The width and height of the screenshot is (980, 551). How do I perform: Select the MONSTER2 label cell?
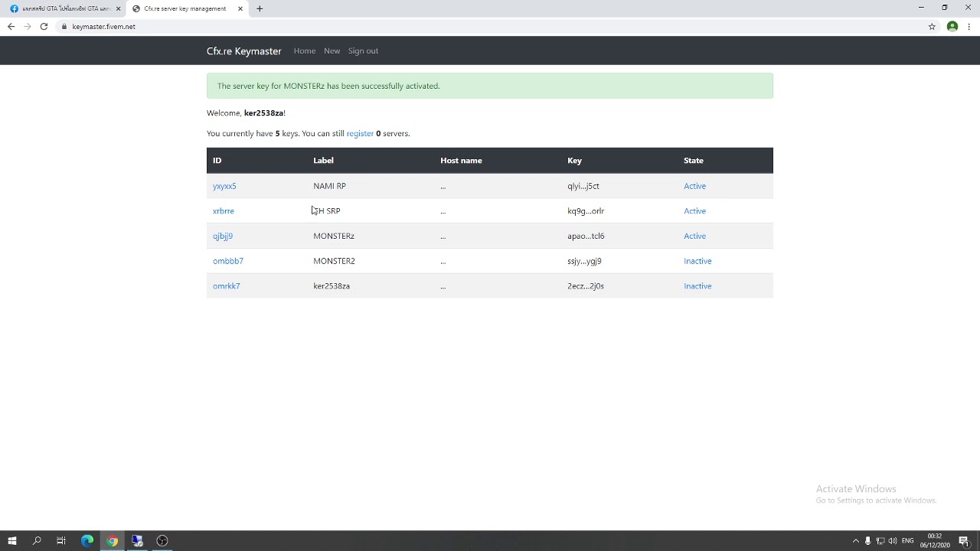click(334, 261)
